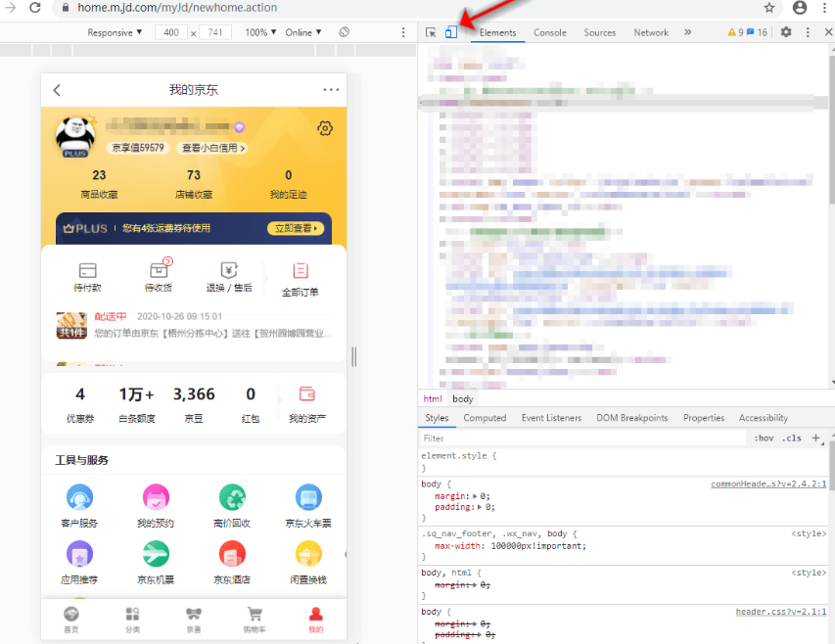View 全部订单 all orders
835x644 pixels.
coord(301,279)
